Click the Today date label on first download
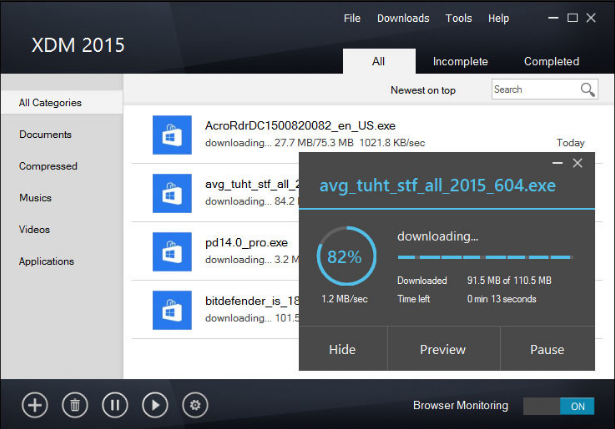 tap(570, 143)
